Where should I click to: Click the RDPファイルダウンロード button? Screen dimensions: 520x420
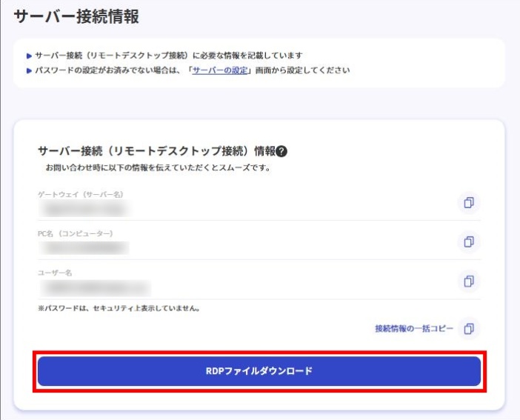coord(259,371)
